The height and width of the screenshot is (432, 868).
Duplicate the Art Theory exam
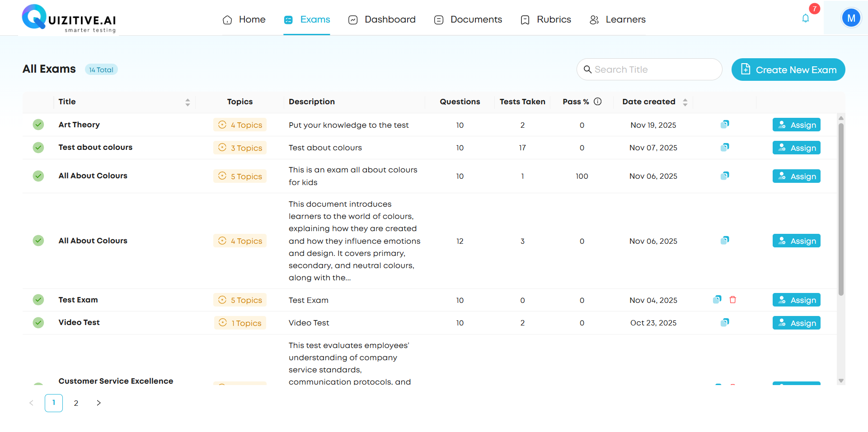pos(725,124)
